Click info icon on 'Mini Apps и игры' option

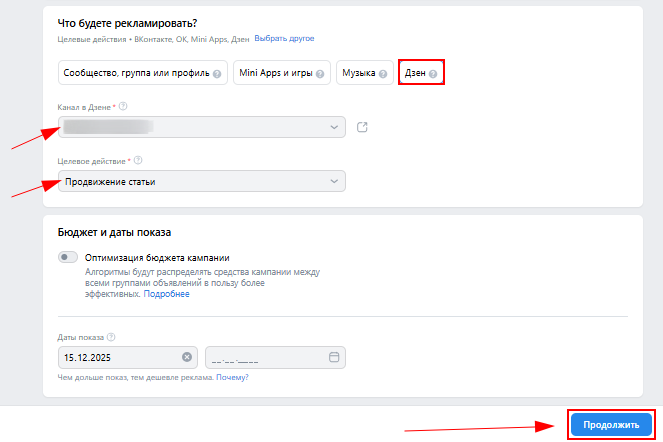[320, 74]
